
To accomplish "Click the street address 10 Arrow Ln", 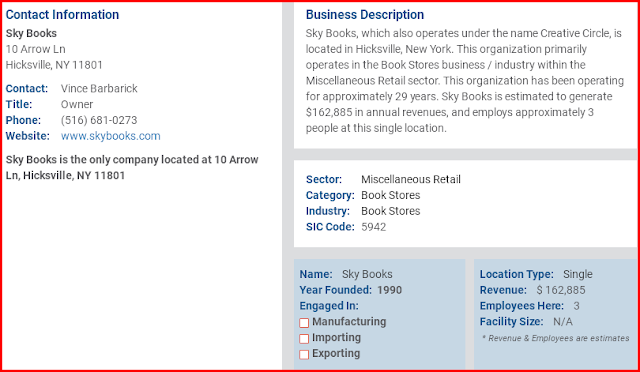I will pos(36,49).
